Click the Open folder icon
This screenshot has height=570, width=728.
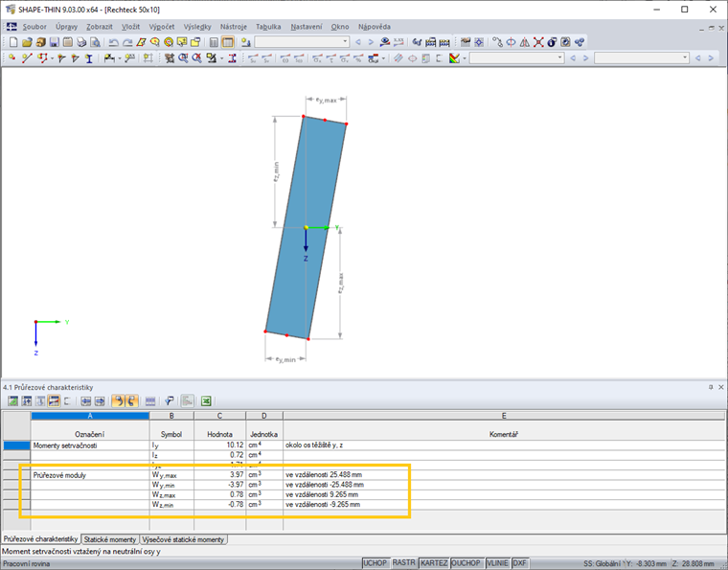tap(27, 42)
